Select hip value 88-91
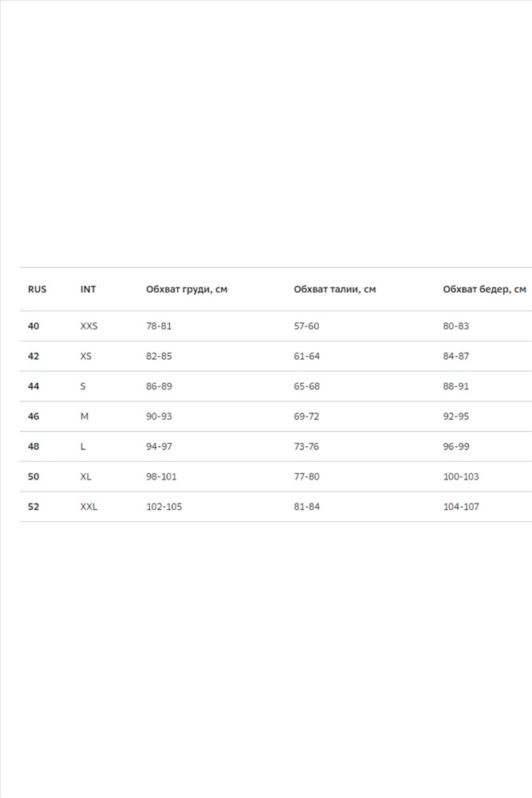Screen dimensions: 532x798 (x=456, y=386)
